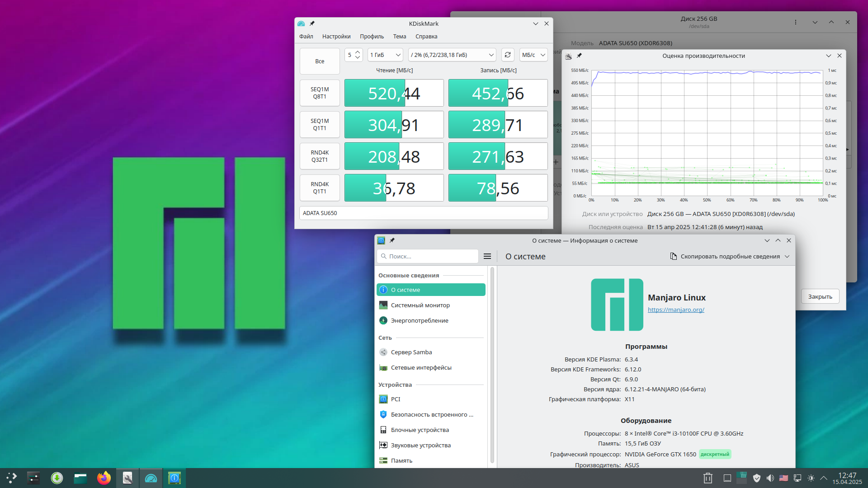Open the 'МБ/с' units dropdown
Viewport: 868px width, 488px height.
coord(533,55)
